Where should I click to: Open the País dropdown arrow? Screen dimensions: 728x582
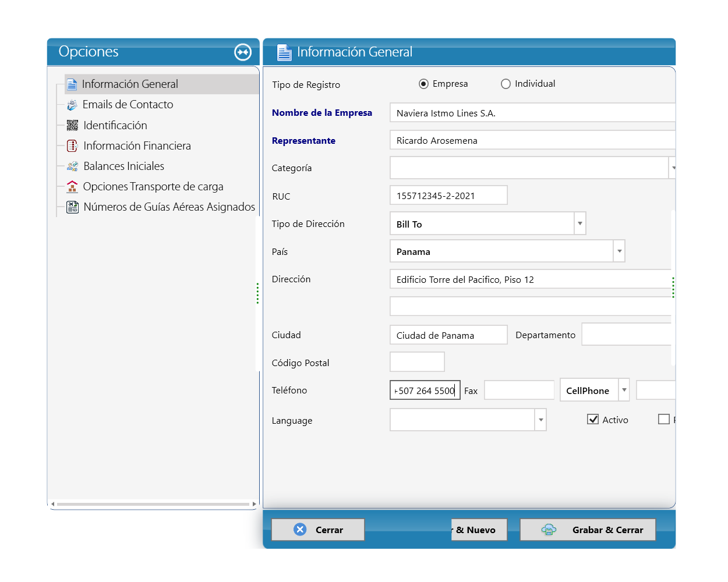(x=619, y=251)
